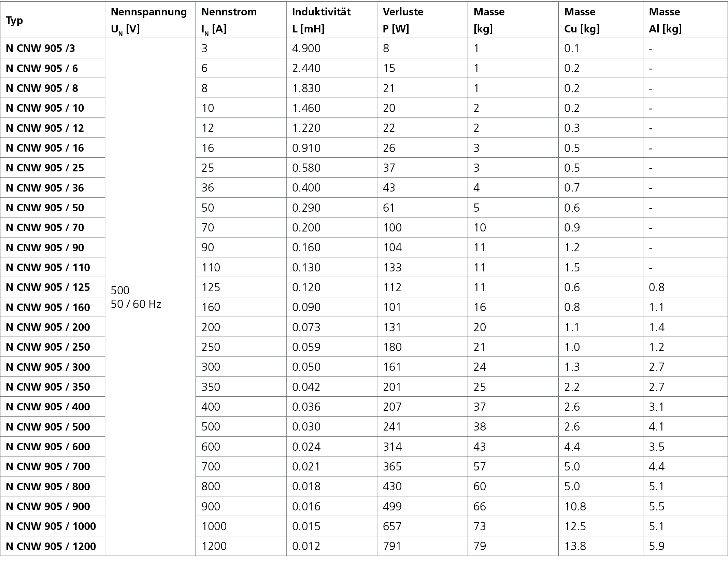728x563 pixels.
Task: Click aluminium mass 3.5 in 600 row
Action: (657, 447)
